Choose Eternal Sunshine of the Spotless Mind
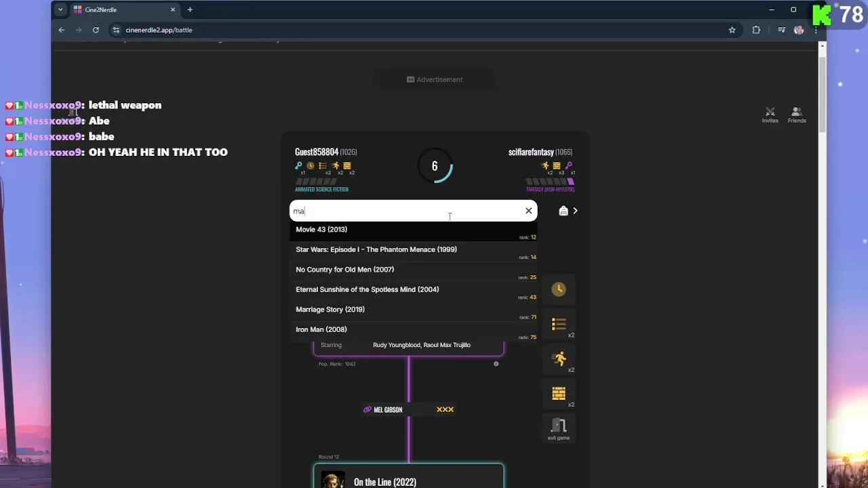Image resolution: width=868 pixels, height=488 pixels. pos(413,291)
